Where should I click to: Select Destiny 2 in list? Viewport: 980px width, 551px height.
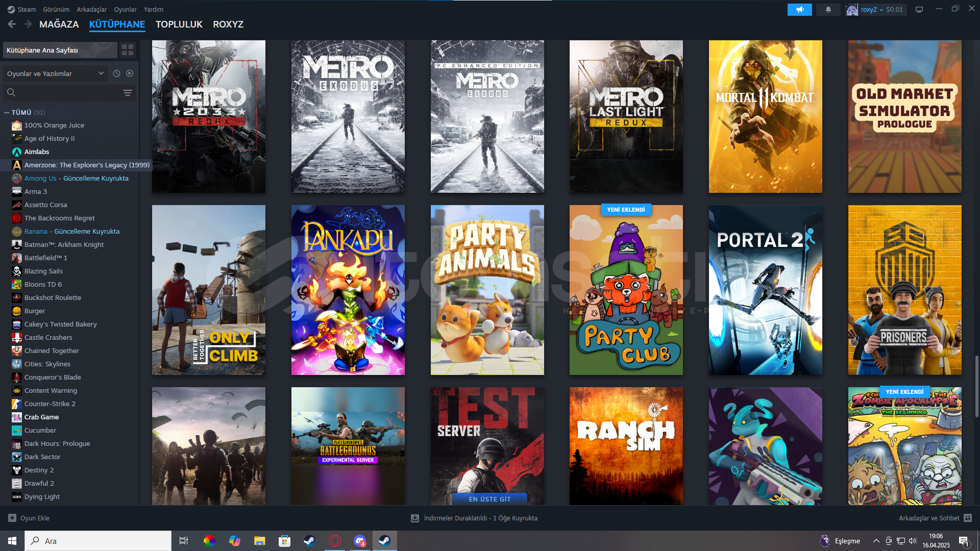39,470
